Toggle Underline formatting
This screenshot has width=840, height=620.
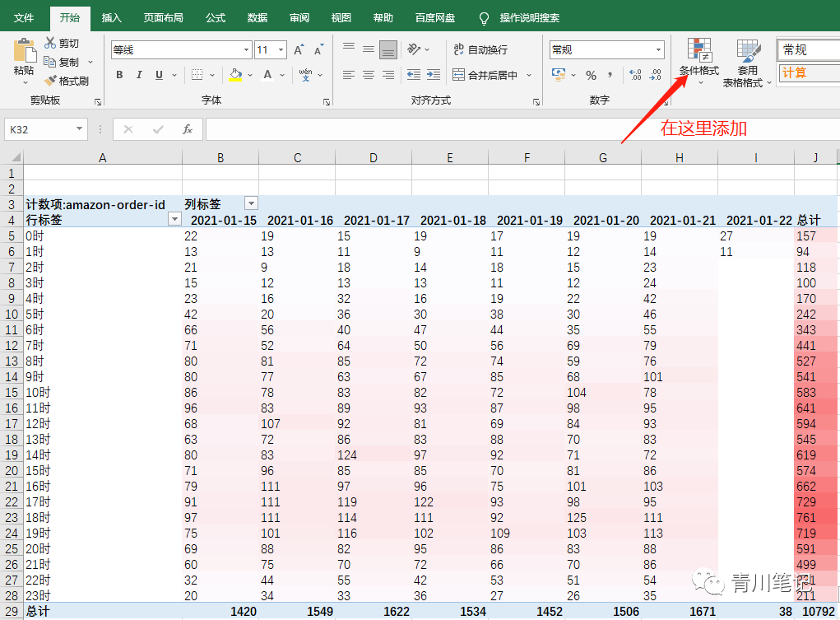(159, 75)
